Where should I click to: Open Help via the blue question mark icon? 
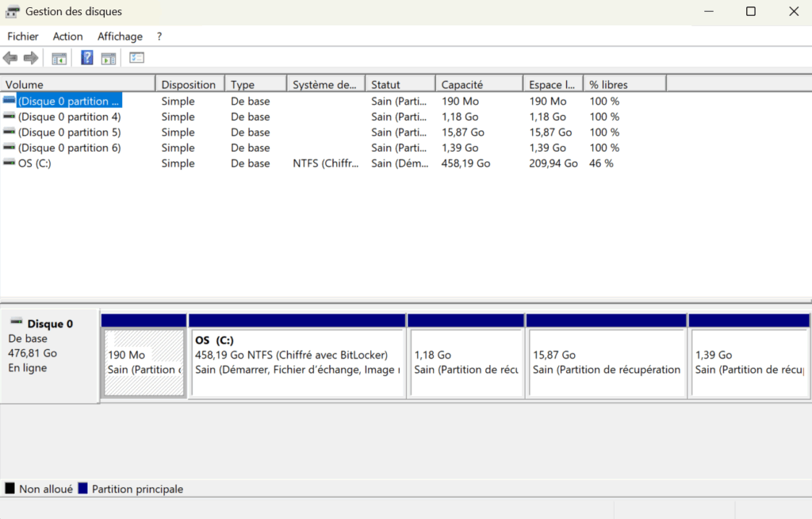pyautogui.click(x=87, y=58)
